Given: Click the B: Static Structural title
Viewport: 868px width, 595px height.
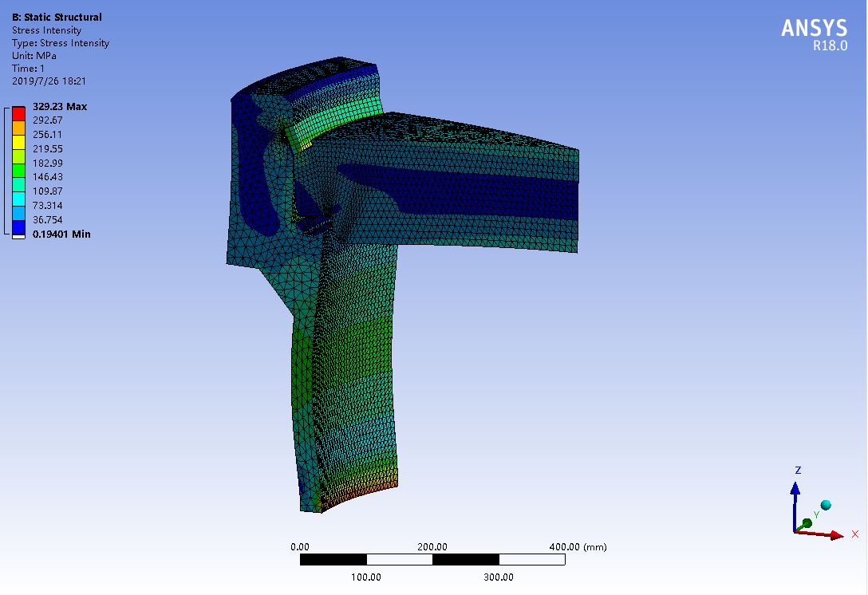Looking at the screenshot, I should (x=57, y=18).
